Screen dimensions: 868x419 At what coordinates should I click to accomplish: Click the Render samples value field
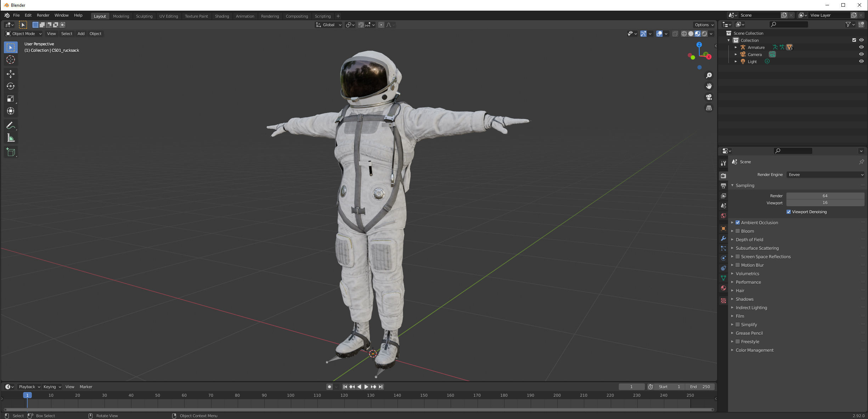(825, 196)
